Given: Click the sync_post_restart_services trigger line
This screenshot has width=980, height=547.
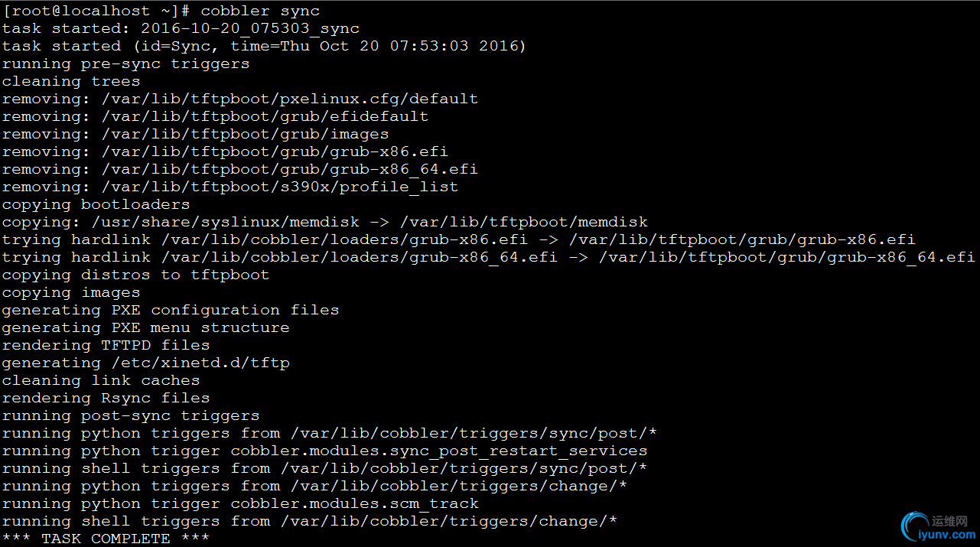Looking at the screenshot, I should (x=325, y=451).
